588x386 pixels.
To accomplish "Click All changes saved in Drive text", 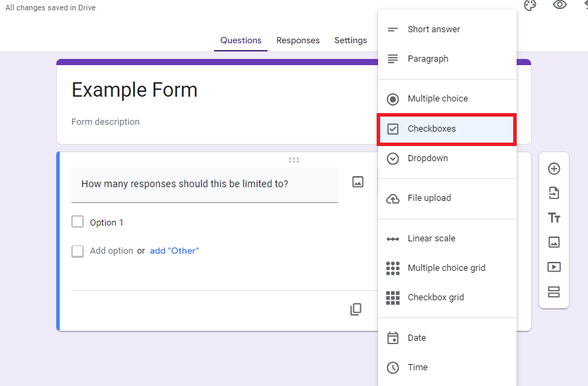I will [x=50, y=8].
